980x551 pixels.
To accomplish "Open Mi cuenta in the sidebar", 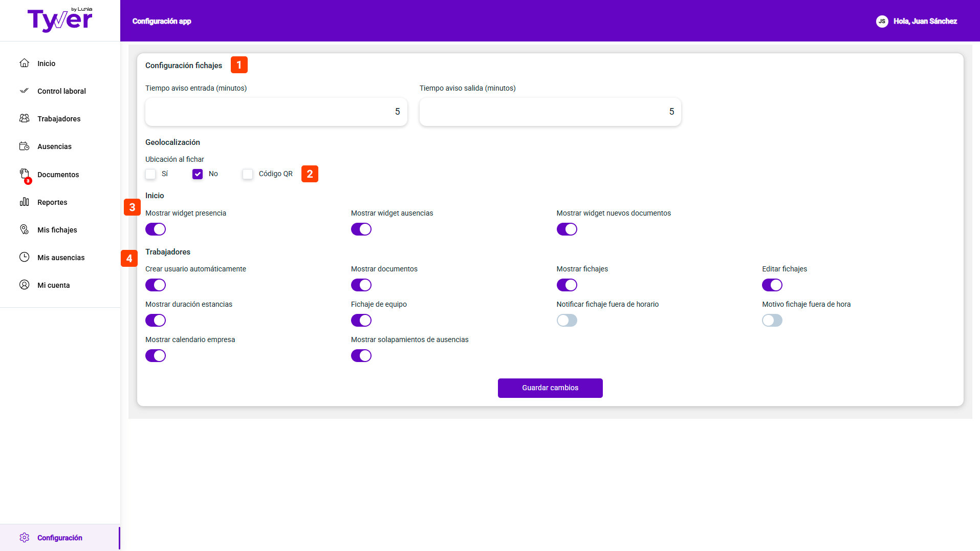I will [x=60, y=285].
